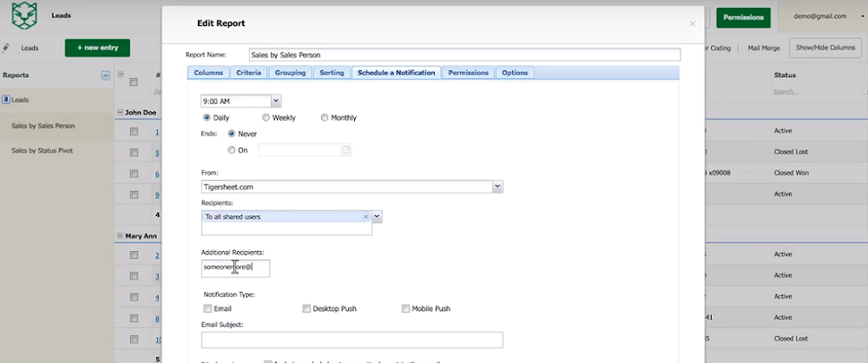868x363 pixels.
Task: Open the calendar picker for end date
Action: (346, 149)
